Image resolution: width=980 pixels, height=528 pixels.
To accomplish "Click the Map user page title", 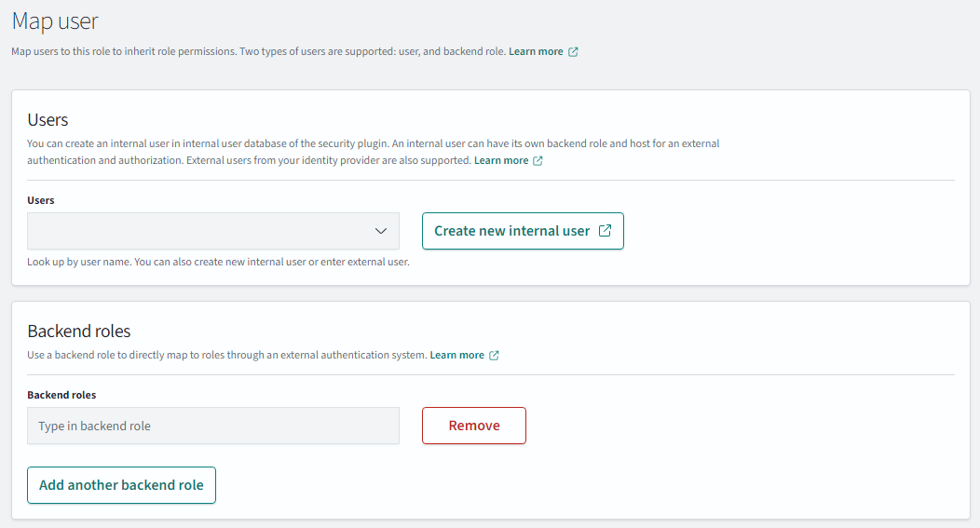I will click(x=55, y=20).
